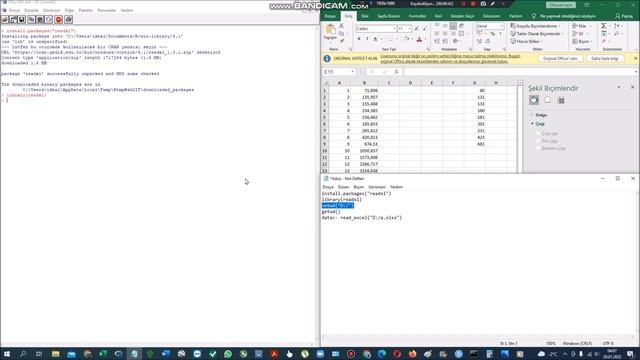Click the red font color button in Excel
The image size is (640, 360).
click(x=419, y=39)
